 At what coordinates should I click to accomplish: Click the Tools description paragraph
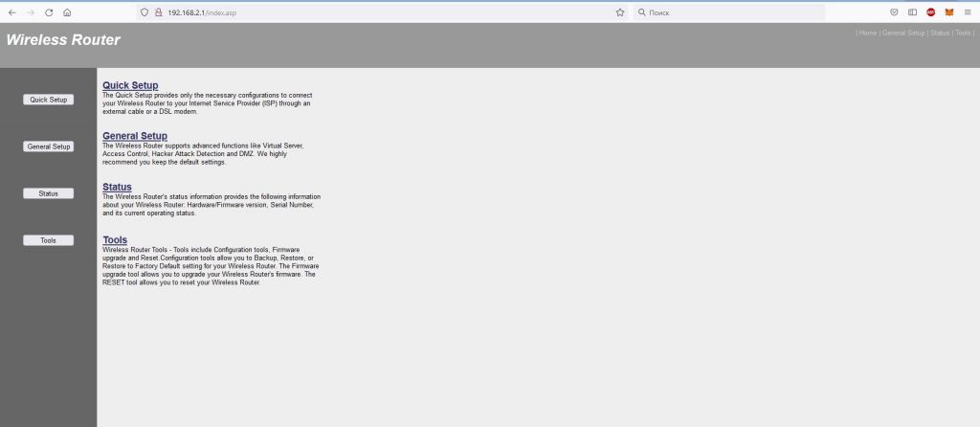coord(211,266)
